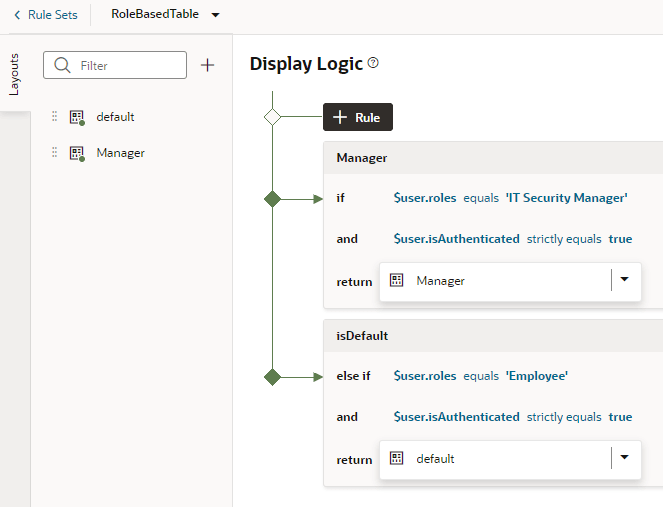Expand the Manager return layout dropdown

625,280
